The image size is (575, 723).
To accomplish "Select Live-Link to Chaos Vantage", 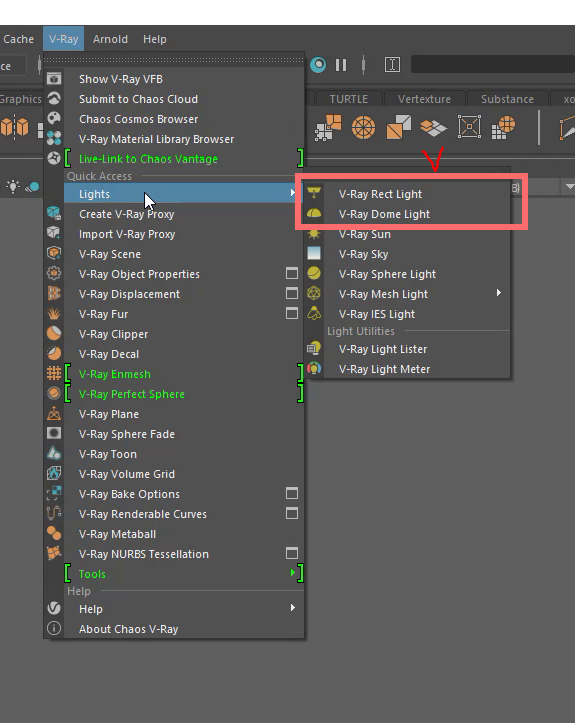I will [x=184, y=159].
